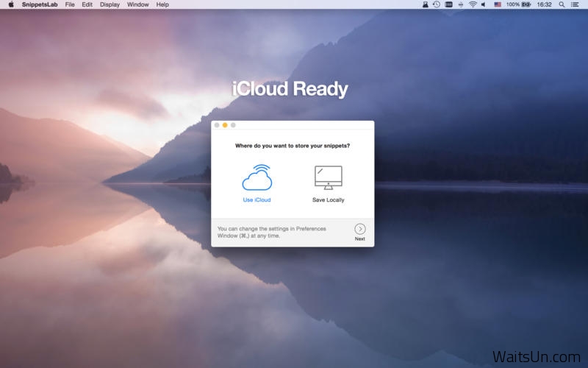This screenshot has height=368, width=588.
Task: Open the Apple menu
Action: [x=11, y=4]
